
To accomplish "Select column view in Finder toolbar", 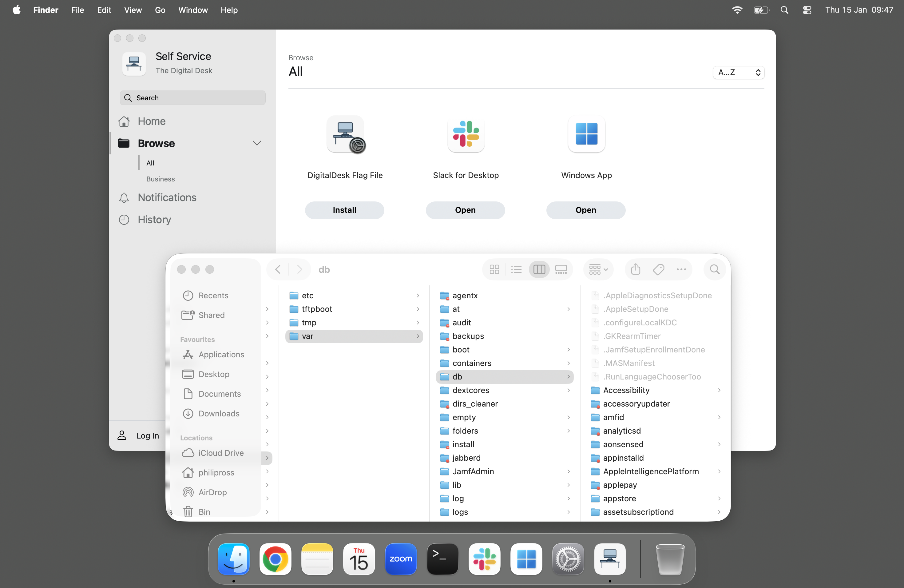I will point(539,269).
